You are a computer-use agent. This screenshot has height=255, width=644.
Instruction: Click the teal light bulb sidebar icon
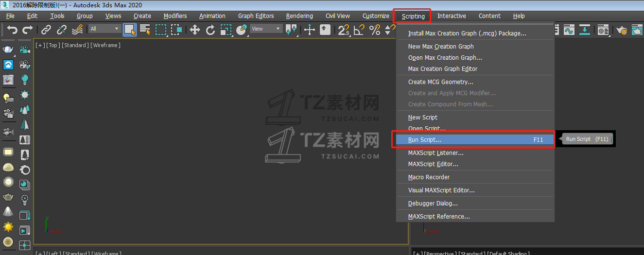(24, 79)
